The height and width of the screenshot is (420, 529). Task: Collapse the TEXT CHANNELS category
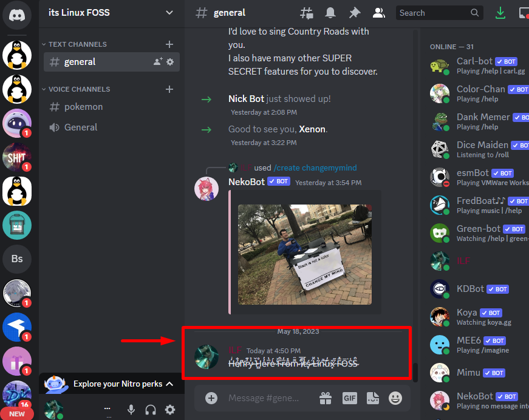click(x=74, y=44)
